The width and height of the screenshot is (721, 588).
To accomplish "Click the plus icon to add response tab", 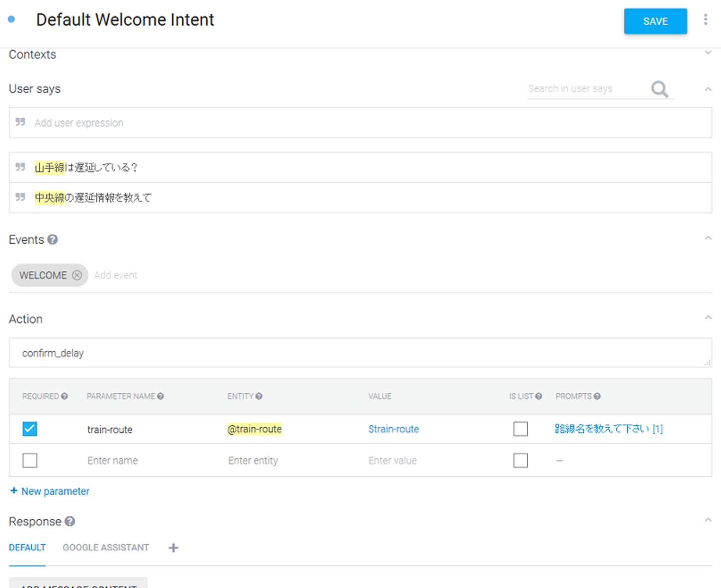I will 174,548.
